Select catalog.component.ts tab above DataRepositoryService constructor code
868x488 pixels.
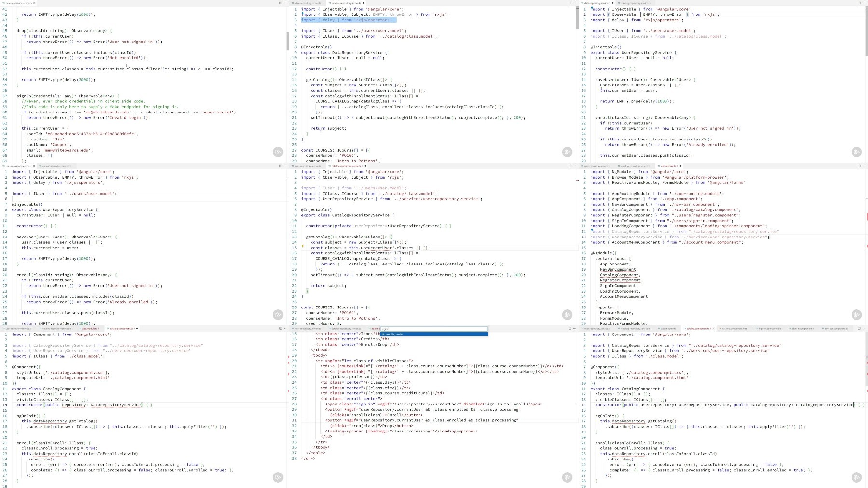(122, 329)
